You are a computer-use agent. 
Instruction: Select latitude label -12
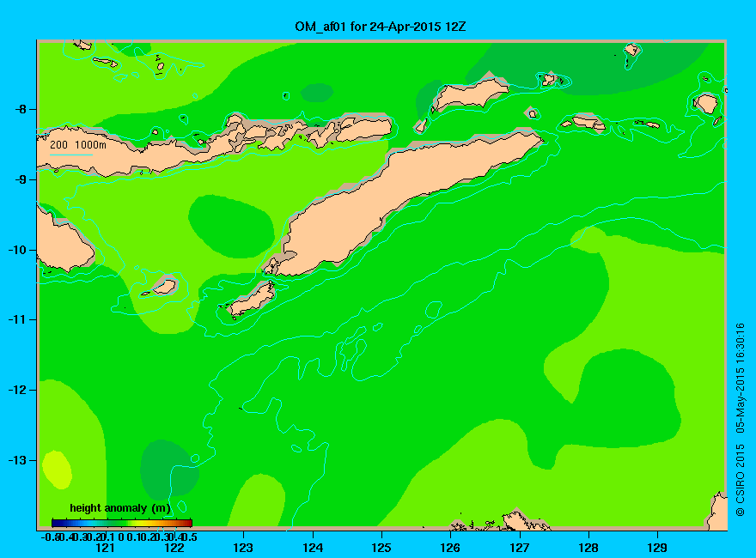18,390
